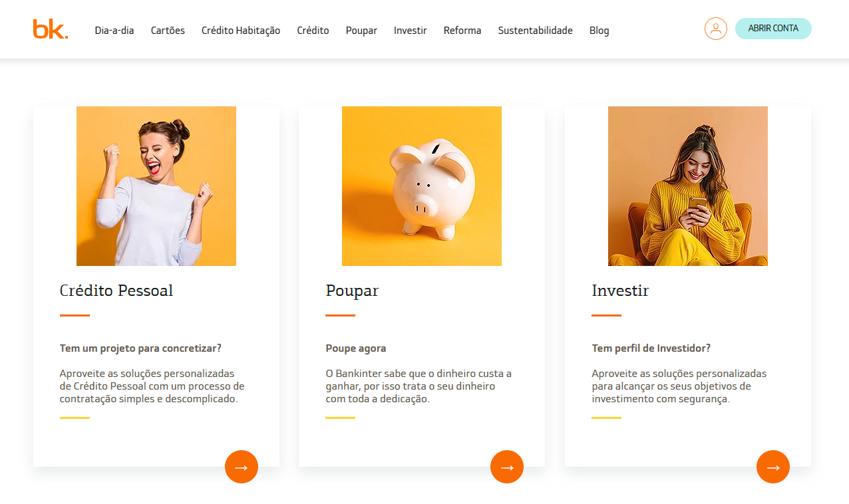Open the Reforma menu item
This screenshot has width=849, height=504.
[462, 31]
